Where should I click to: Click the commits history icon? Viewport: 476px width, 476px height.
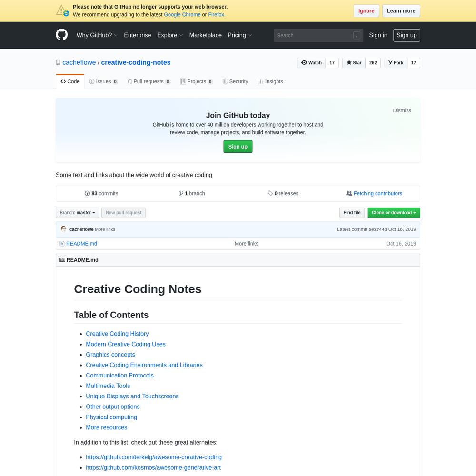tap(87, 193)
